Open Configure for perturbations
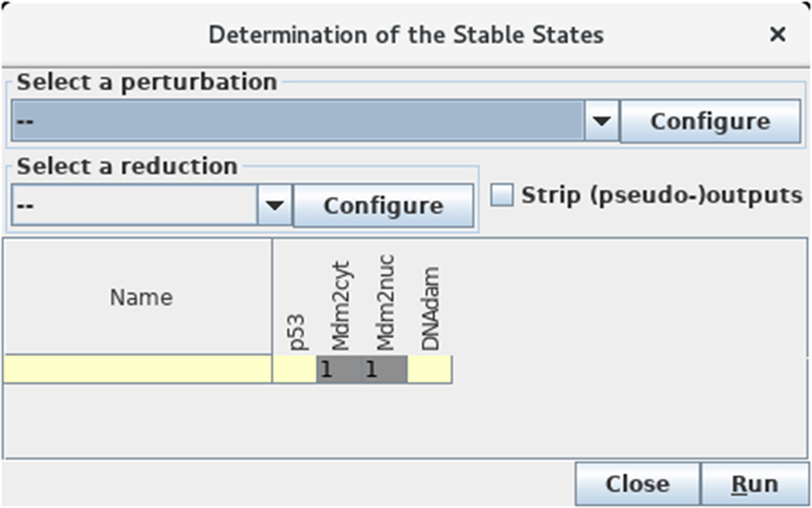812x508 pixels. point(709,121)
